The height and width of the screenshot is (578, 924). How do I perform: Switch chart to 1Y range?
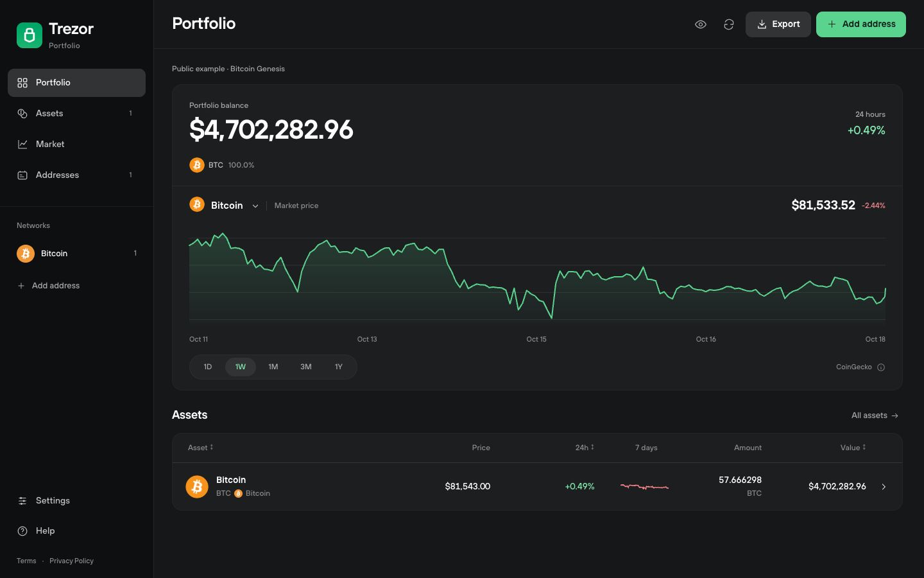[x=339, y=367]
